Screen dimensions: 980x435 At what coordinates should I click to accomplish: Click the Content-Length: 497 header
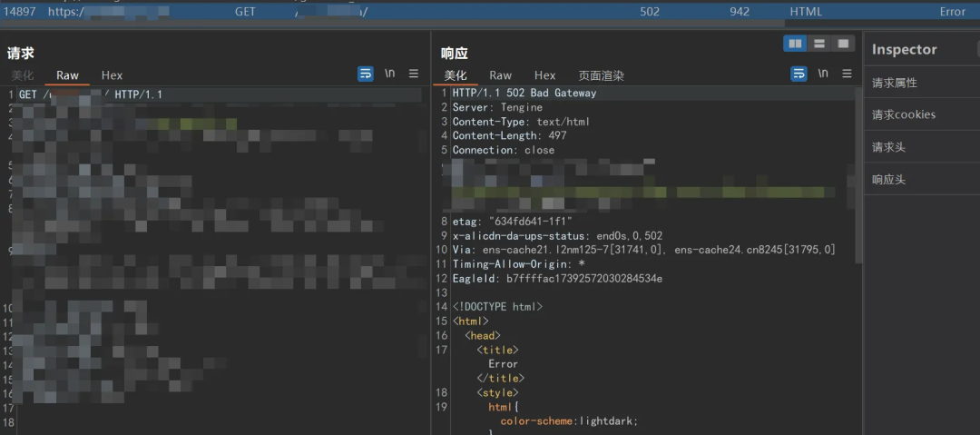509,136
